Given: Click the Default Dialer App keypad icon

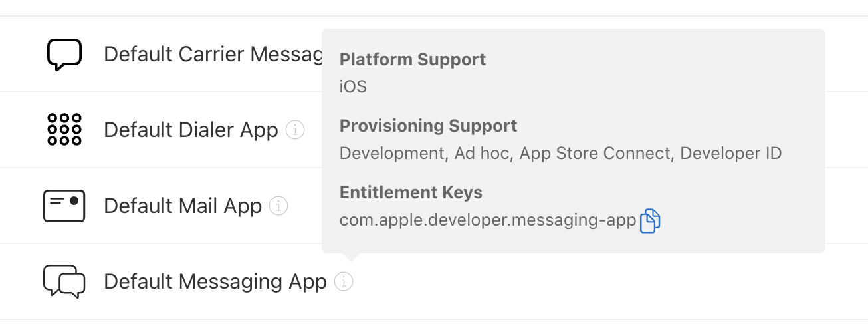Looking at the screenshot, I should [64, 130].
